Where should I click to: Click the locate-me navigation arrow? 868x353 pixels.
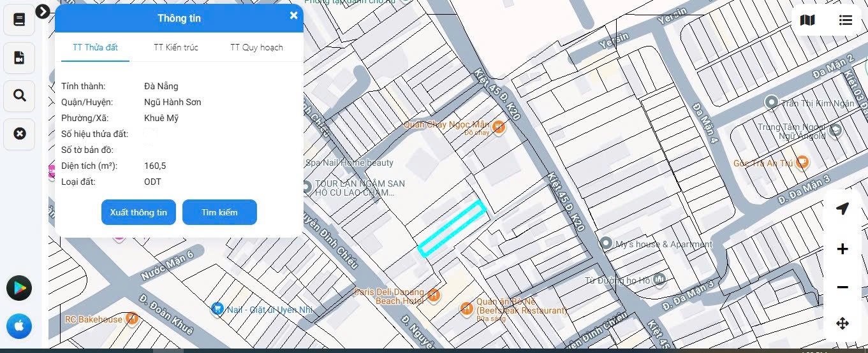[x=842, y=209]
